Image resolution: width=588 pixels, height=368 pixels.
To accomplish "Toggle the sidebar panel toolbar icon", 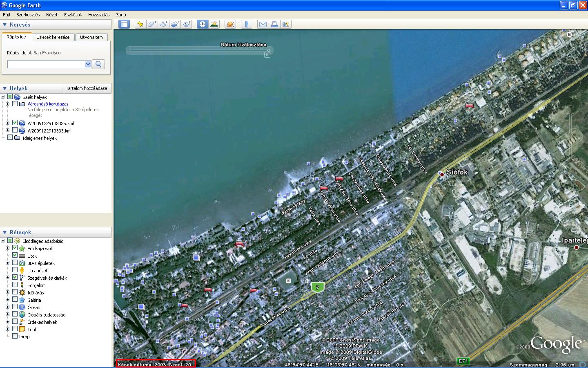I will [x=124, y=24].
